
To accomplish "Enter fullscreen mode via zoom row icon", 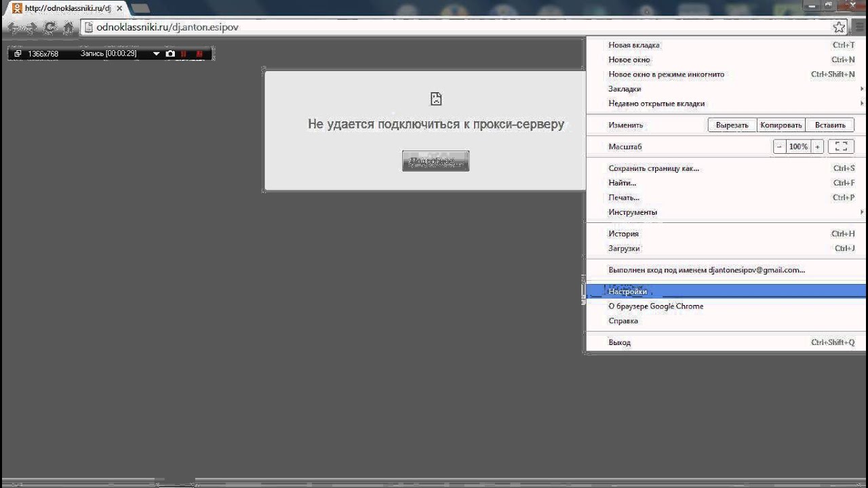I will pyautogui.click(x=841, y=146).
